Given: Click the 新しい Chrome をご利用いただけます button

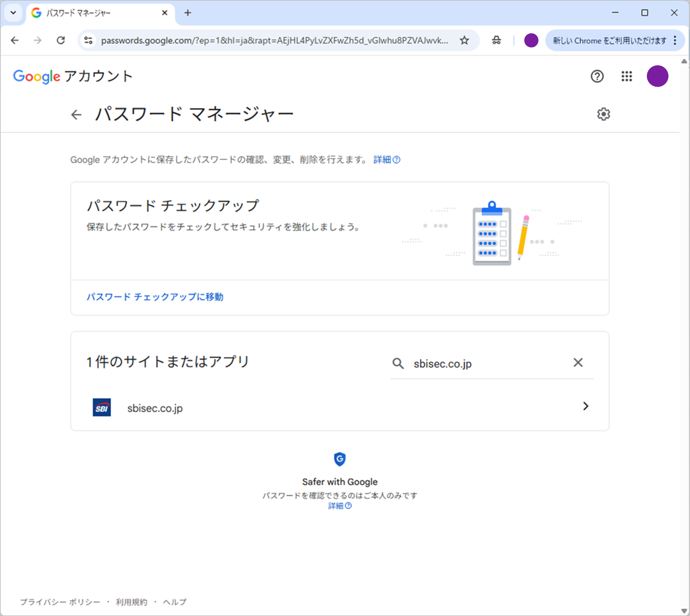Looking at the screenshot, I should 609,40.
